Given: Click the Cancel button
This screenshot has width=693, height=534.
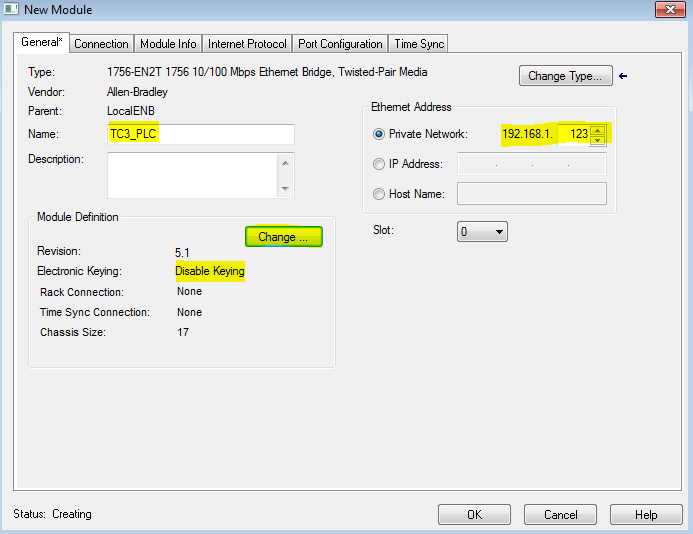Looking at the screenshot, I should 560,515.
